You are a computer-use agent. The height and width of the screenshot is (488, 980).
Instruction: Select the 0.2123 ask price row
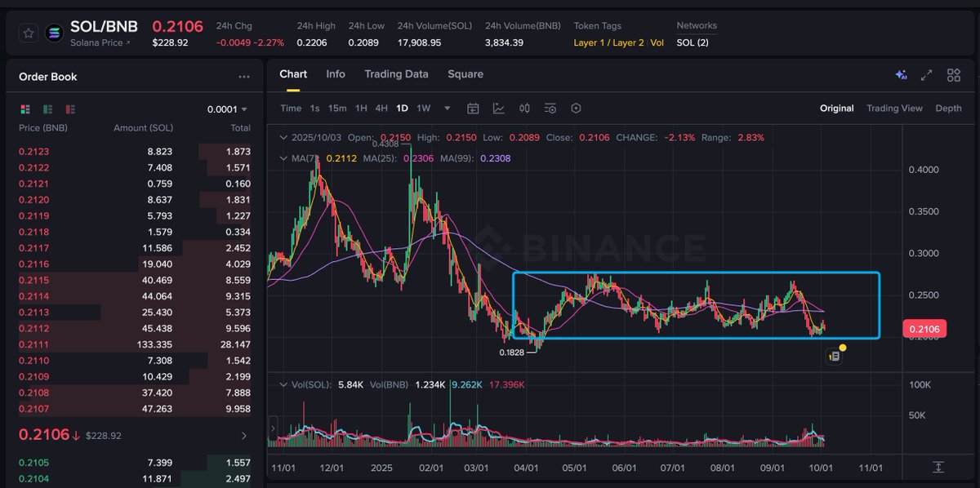[135, 151]
